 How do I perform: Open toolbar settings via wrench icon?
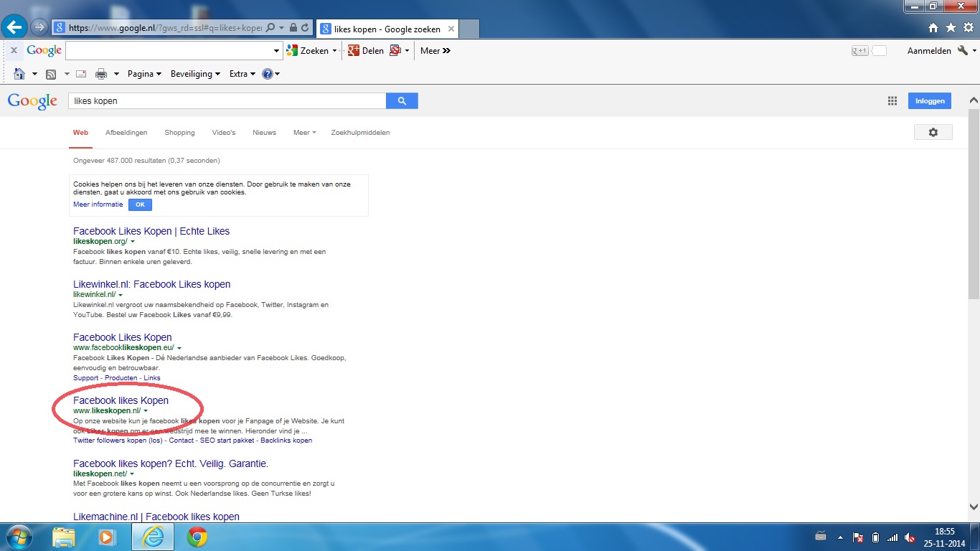click(963, 50)
